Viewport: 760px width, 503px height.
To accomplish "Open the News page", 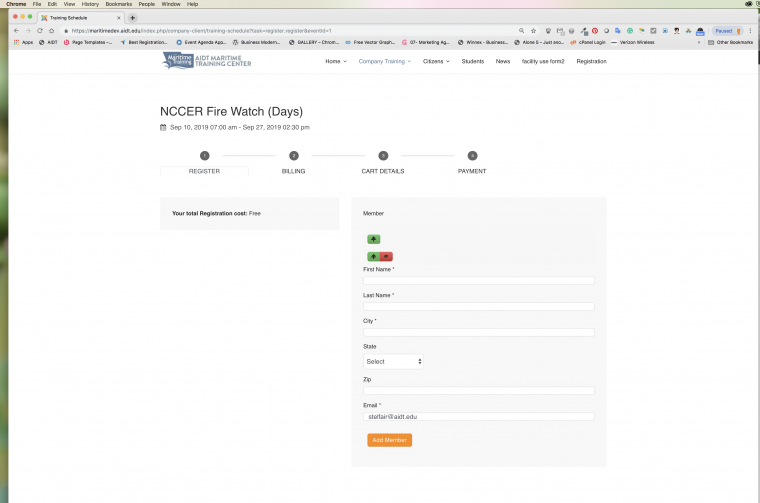I will pos(503,62).
